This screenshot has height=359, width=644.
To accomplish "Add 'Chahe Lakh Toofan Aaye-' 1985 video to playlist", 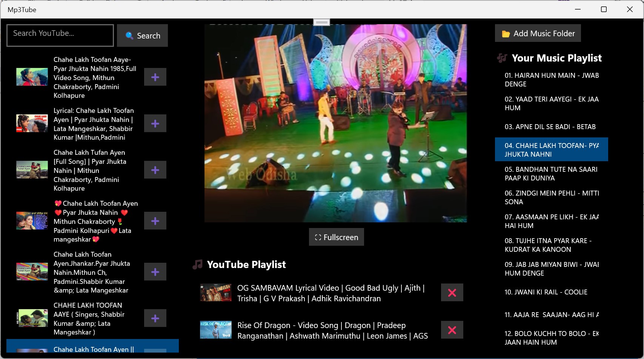I will click(155, 77).
